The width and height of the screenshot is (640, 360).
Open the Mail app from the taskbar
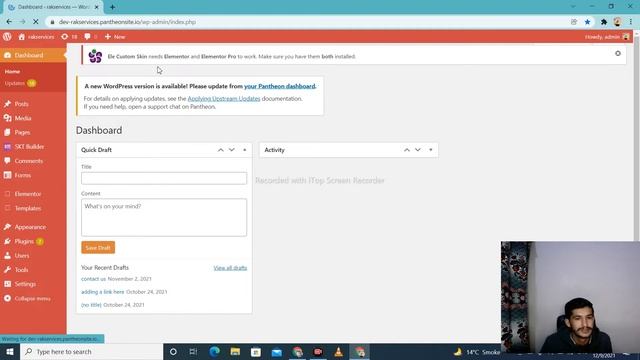pos(277,352)
